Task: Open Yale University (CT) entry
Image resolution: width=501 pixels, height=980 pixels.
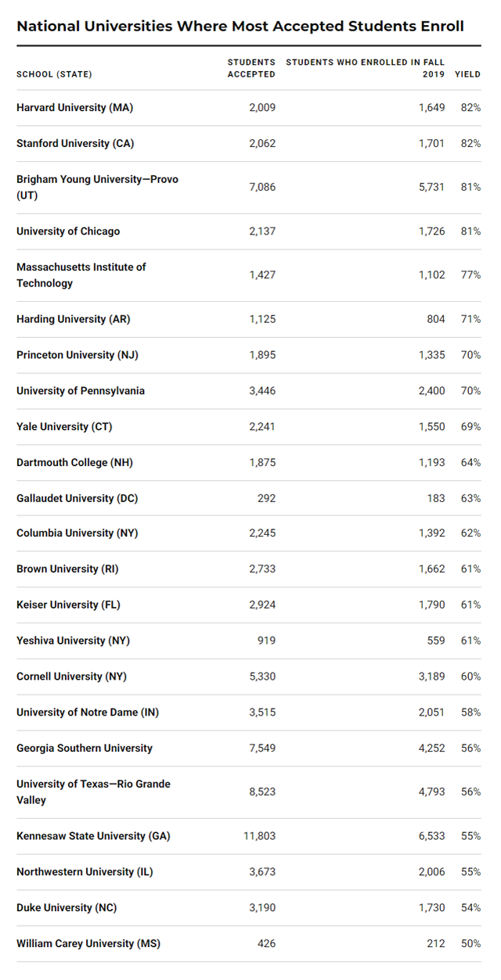Action: [64, 426]
